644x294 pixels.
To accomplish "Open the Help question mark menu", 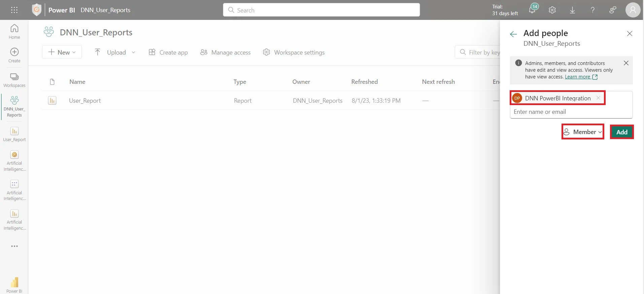I will (592, 10).
